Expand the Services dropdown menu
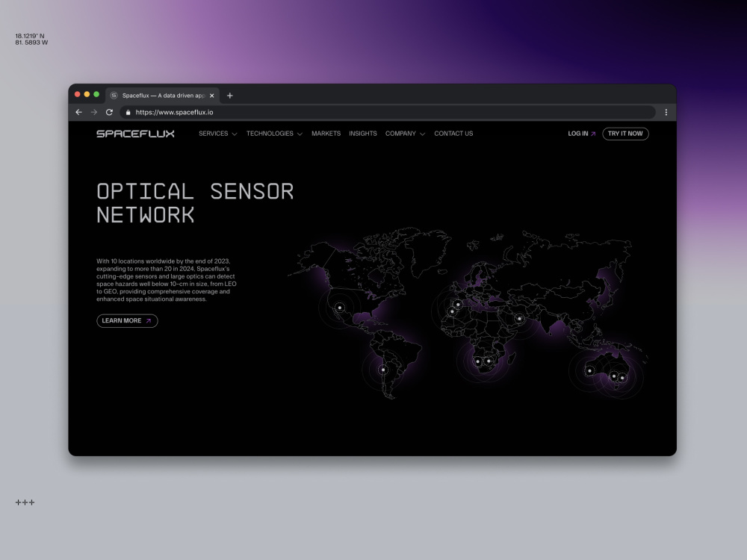 (217, 134)
